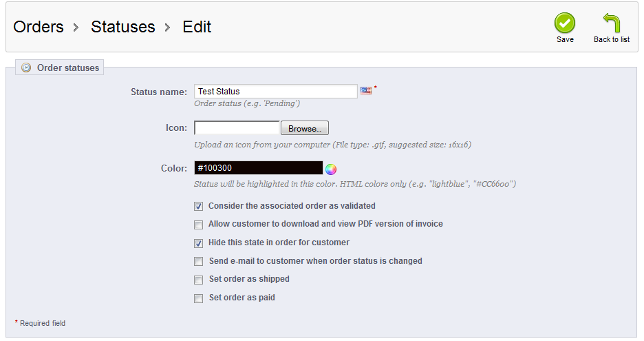
Task: Click the Save label text
Action: [565, 40]
